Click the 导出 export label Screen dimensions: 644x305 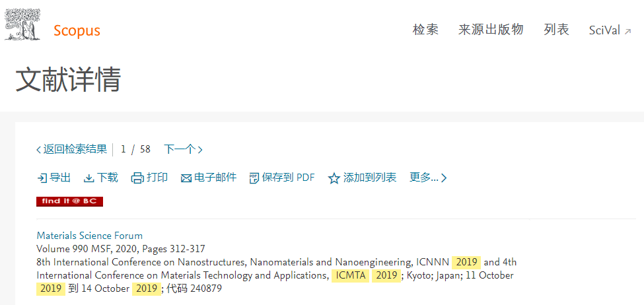click(x=60, y=178)
